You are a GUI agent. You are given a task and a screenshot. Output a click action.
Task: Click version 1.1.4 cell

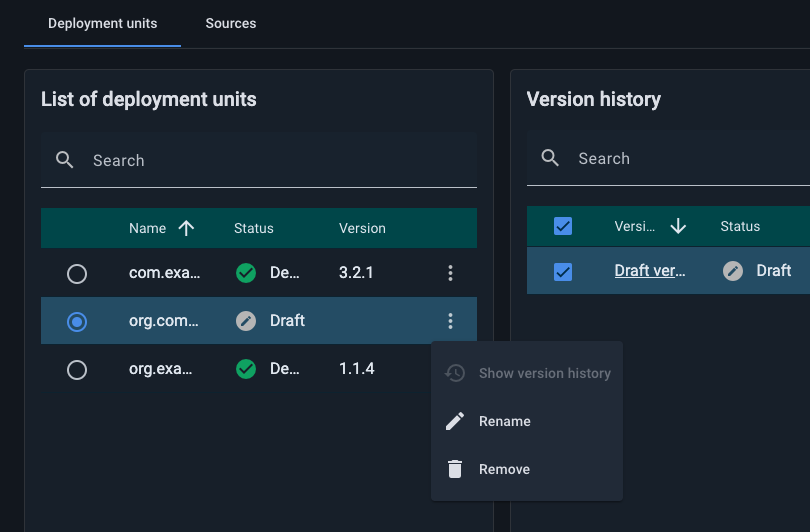pos(356,369)
